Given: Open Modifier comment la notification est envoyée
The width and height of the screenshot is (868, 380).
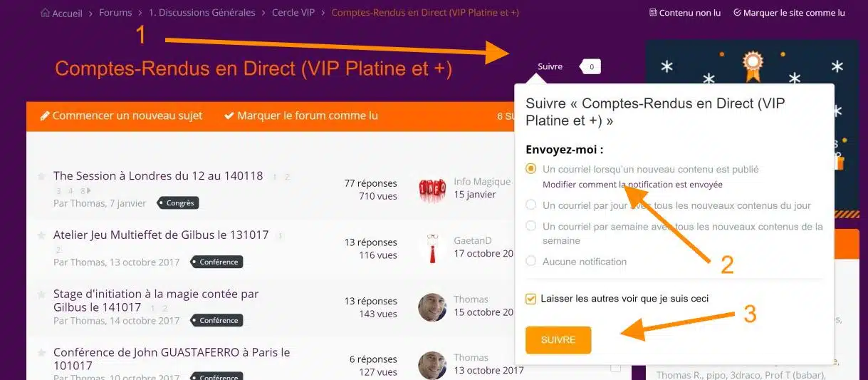Looking at the screenshot, I should click(632, 185).
